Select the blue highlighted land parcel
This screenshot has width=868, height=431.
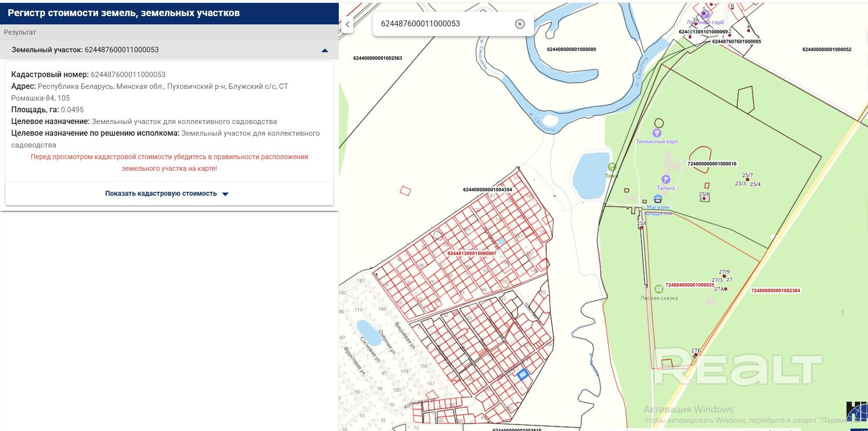(x=522, y=374)
